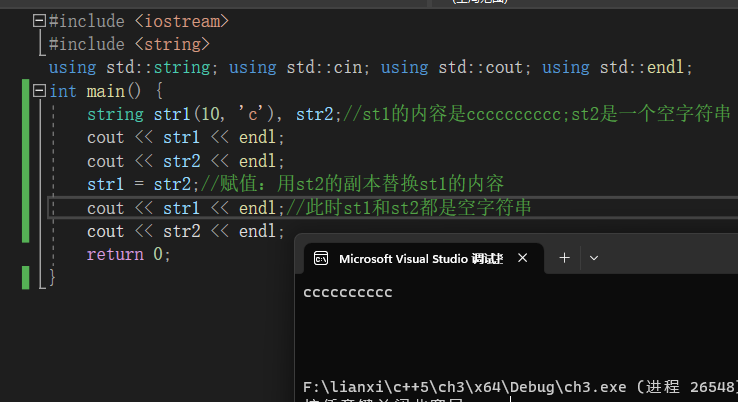The width and height of the screenshot is (738, 402).
Task: Click the closing brace of main function
Action: coord(51,278)
